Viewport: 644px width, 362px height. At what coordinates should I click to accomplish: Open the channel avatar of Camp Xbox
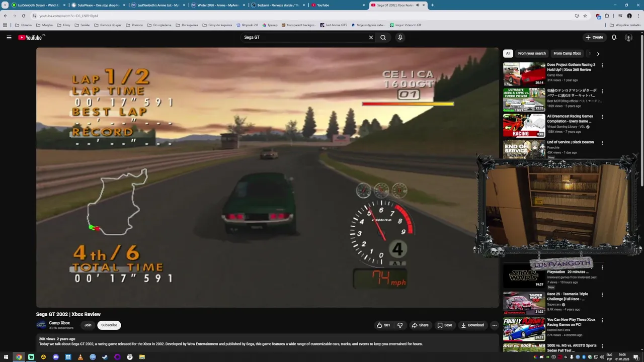tap(41, 325)
